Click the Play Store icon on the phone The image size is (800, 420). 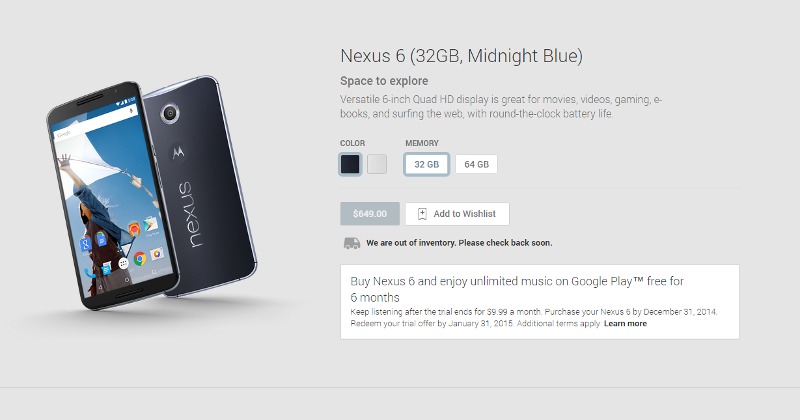click(151, 225)
